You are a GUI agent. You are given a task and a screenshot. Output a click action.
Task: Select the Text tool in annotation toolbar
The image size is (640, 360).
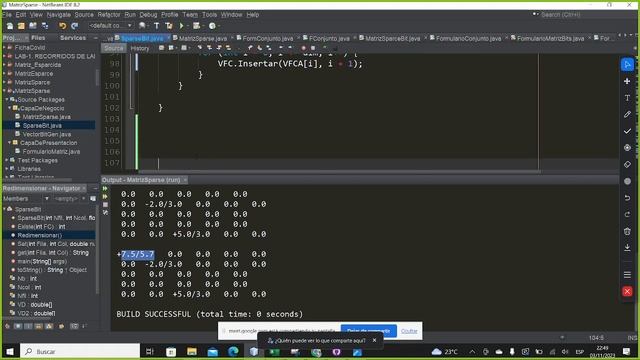click(627, 98)
